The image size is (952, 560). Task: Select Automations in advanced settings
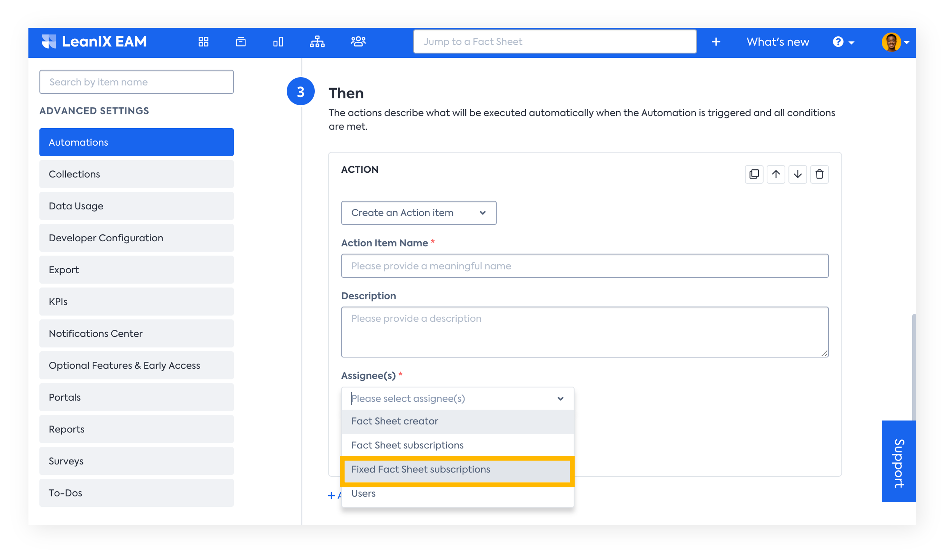(136, 142)
